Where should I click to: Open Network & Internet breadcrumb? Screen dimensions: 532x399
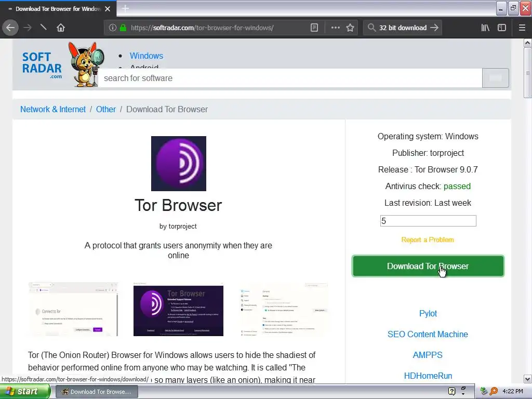[53, 109]
